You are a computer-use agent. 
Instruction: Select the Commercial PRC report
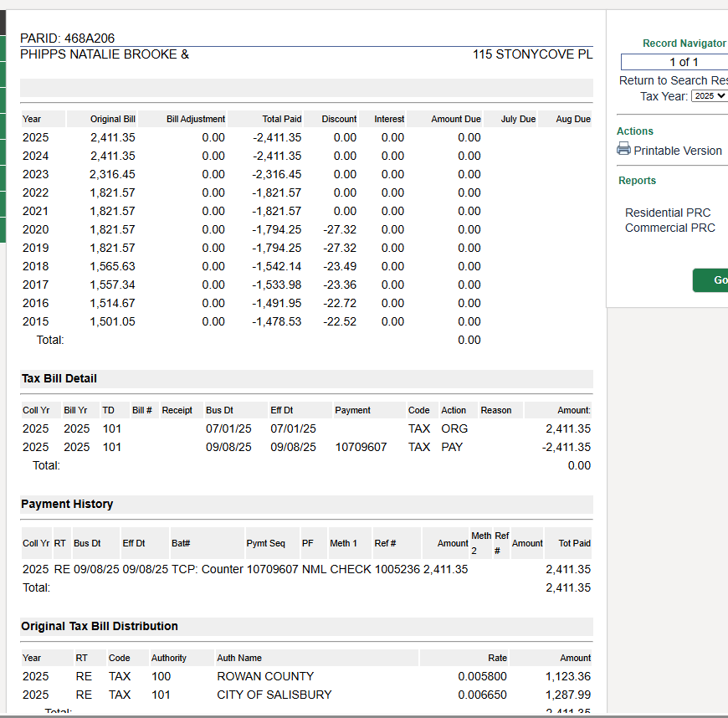click(669, 228)
